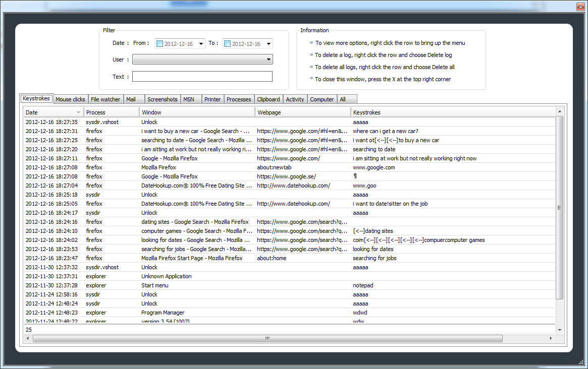Click the vertical scrollbar up arrow
Image resolution: width=588 pixels, height=369 pixels.
tap(560, 111)
